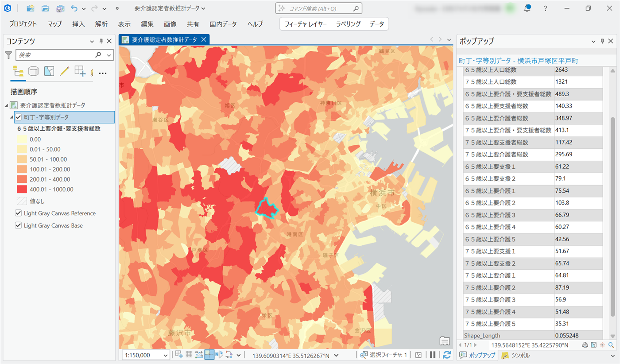Viewport: 620px width, 364px height.
Task: Click the notifications bell icon
Action: 527,8
